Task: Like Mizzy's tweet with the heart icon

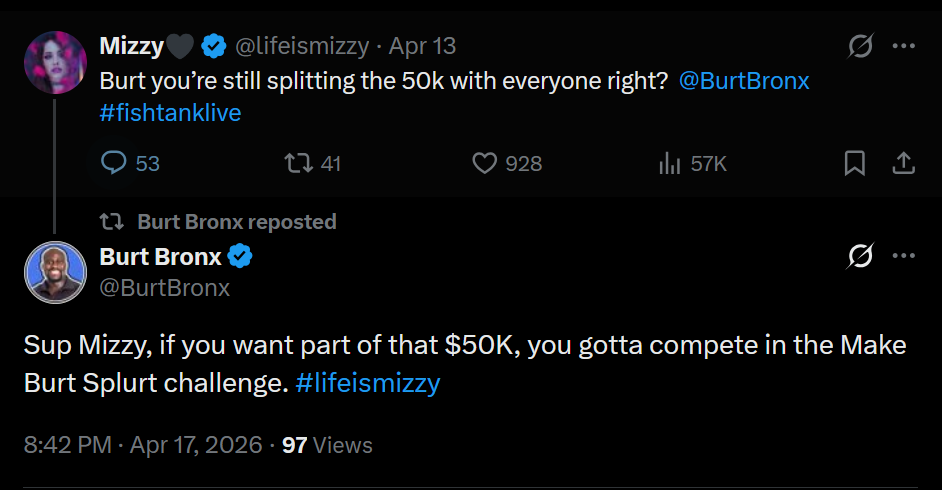Action: 484,163
